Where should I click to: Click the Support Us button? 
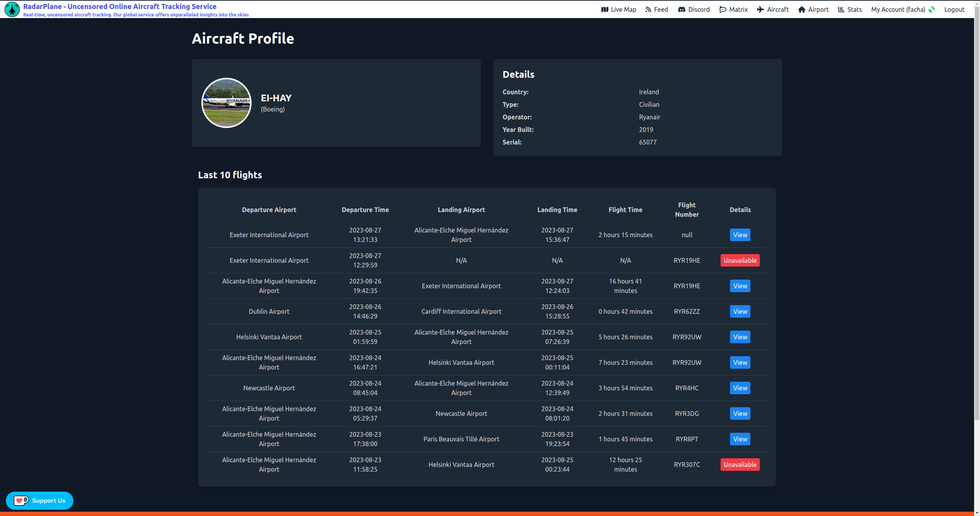pos(40,501)
